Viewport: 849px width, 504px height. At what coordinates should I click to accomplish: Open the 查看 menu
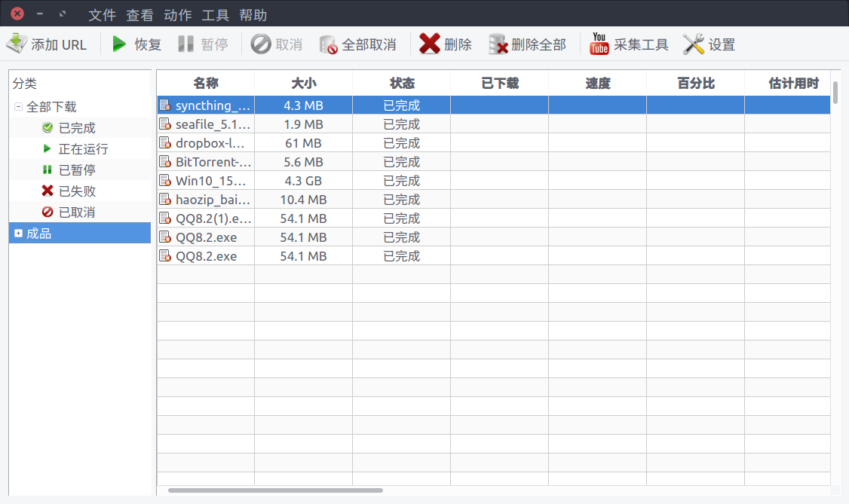(x=139, y=14)
